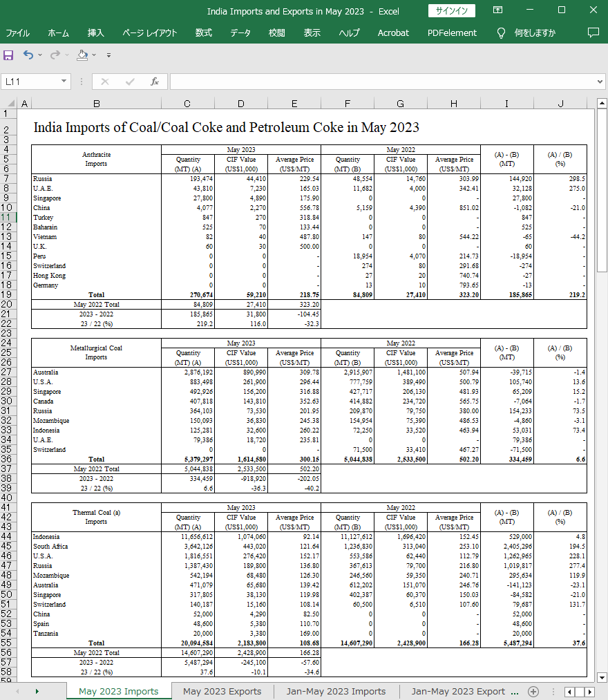608x700 pixels.
Task: Open the comments speech bubble icon
Action: 593,32
